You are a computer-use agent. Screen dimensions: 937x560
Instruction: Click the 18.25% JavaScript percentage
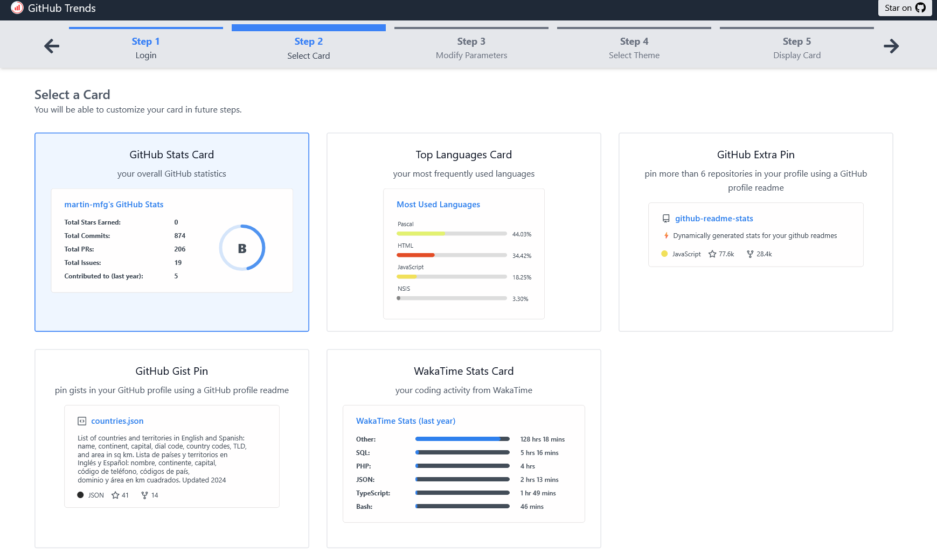tap(522, 278)
